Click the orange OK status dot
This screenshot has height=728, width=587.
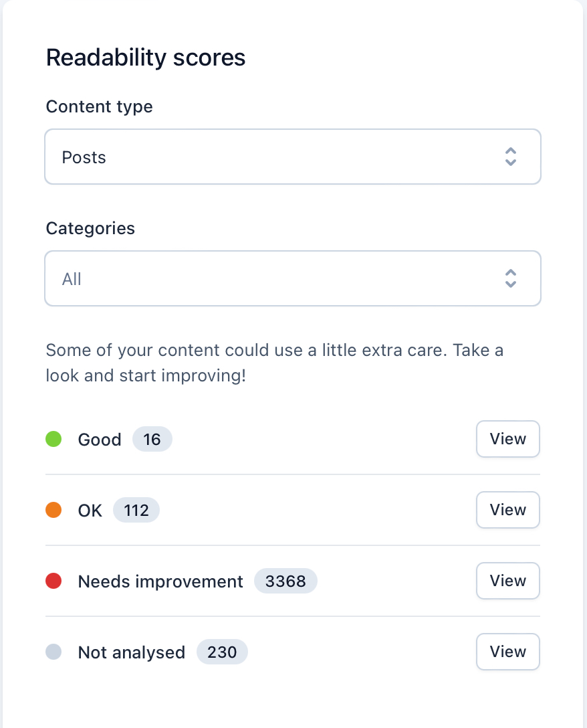tap(53, 511)
